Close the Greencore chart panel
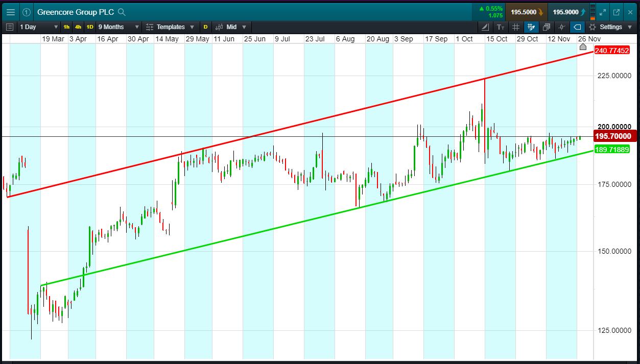The image size is (640, 364). tap(630, 12)
